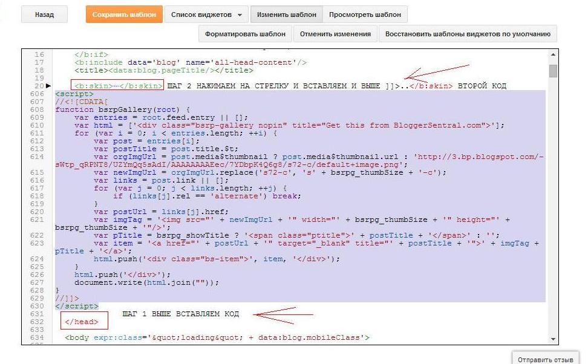The image size is (588, 364).
Task: Open Отправить отзыв feedback button
Action: pos(546,360)
